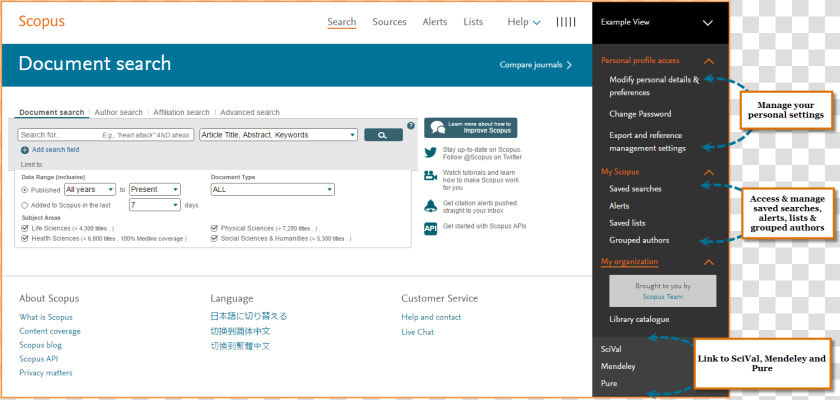Open the SciVal link
840x400 pixels.
pos(611,349)
